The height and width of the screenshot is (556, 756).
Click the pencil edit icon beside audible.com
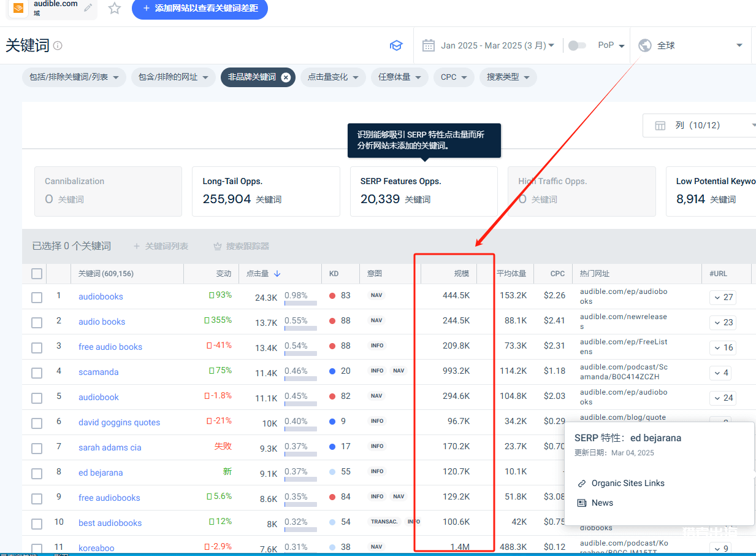(x=88, y=8)
